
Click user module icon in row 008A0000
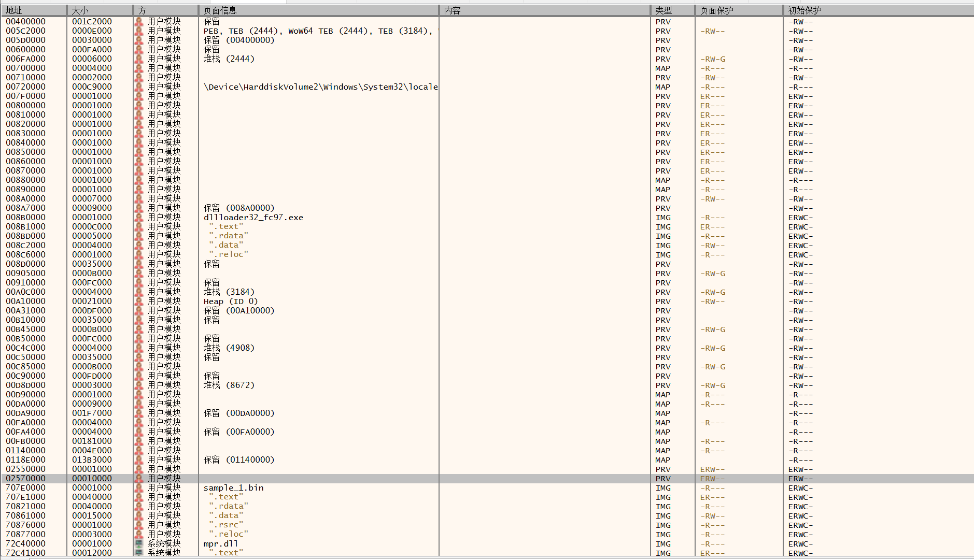point(139,199)
